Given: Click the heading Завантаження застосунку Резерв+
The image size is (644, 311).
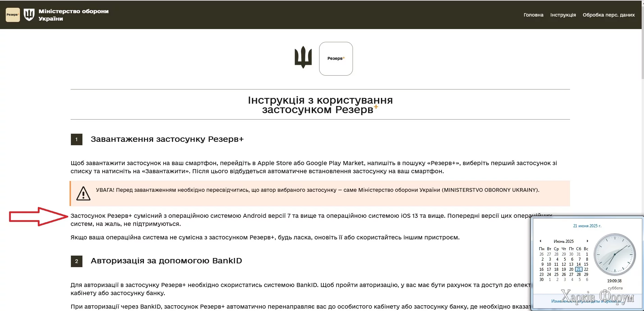Looking at the screenshot, I should tap(167, 139).
